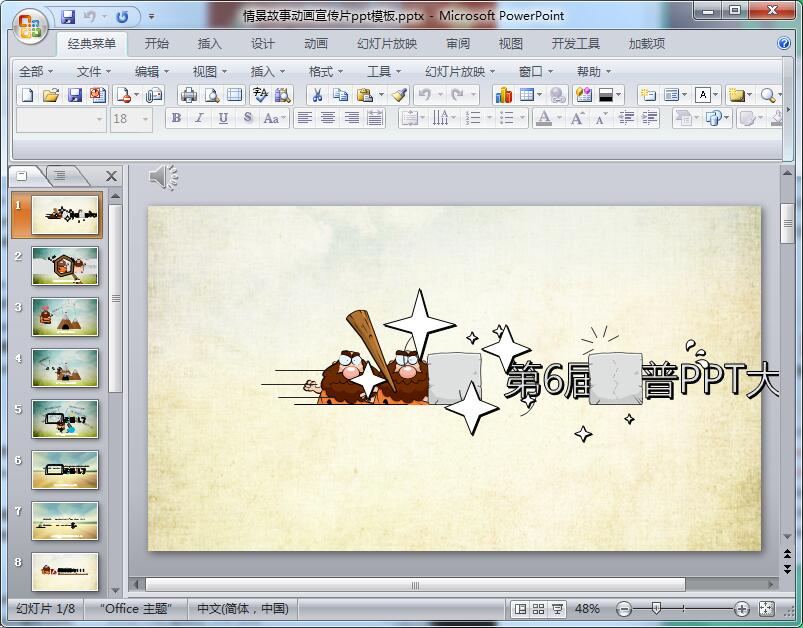Center align text

pos(328,118)
